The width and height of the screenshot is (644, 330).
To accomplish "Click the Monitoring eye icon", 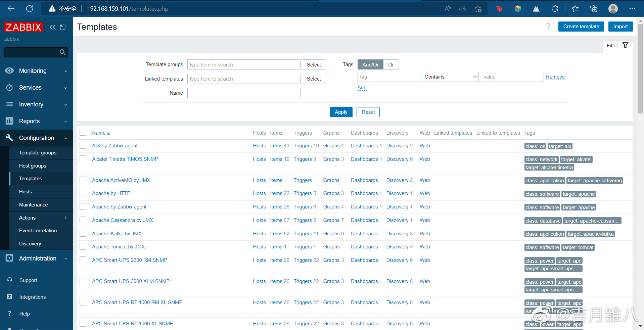I will pos(9,70).
